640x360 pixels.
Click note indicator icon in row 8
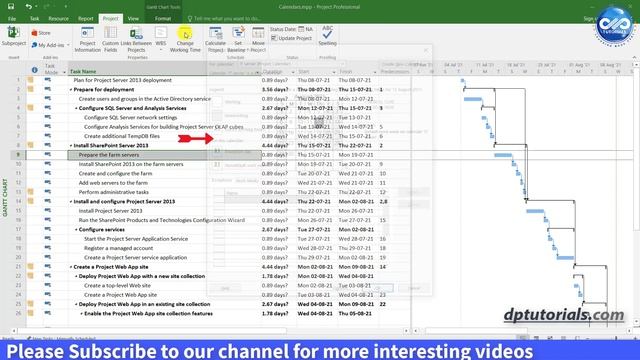pos(31,145)
